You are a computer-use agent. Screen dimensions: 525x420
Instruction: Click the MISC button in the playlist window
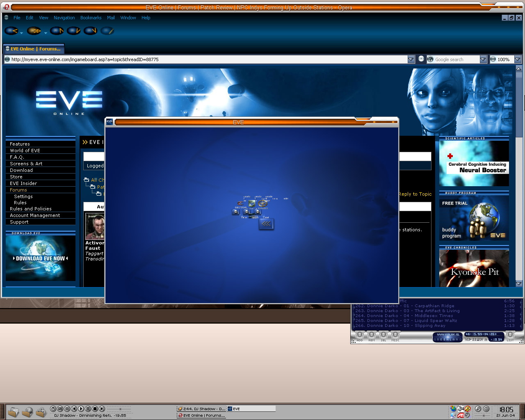(x=395, y=336)
